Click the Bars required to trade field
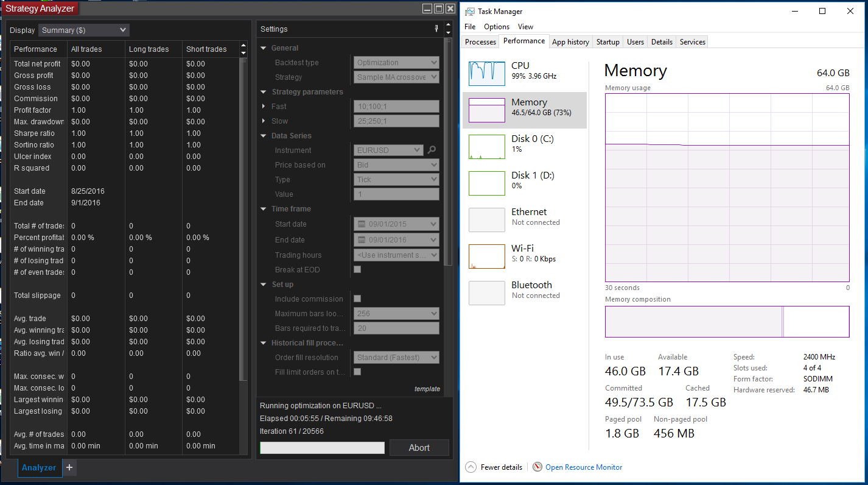The height and width of the screenshot is (485, 868). 396,328
